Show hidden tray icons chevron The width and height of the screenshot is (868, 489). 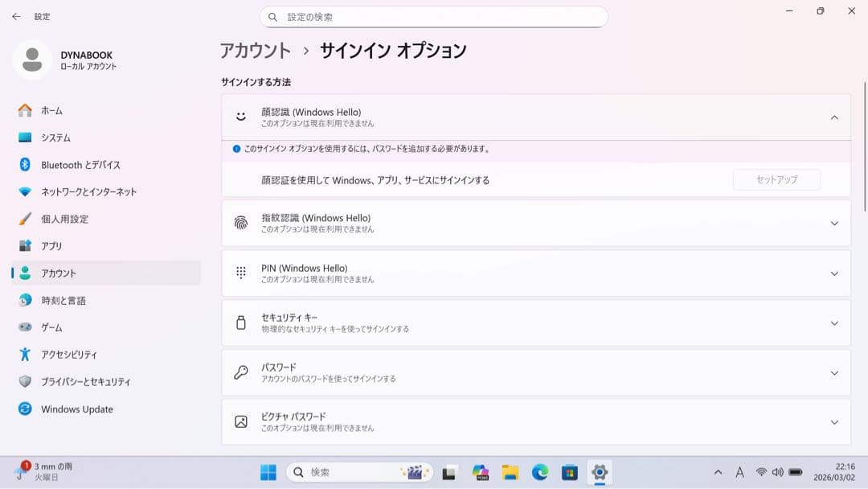coord(718,472)
